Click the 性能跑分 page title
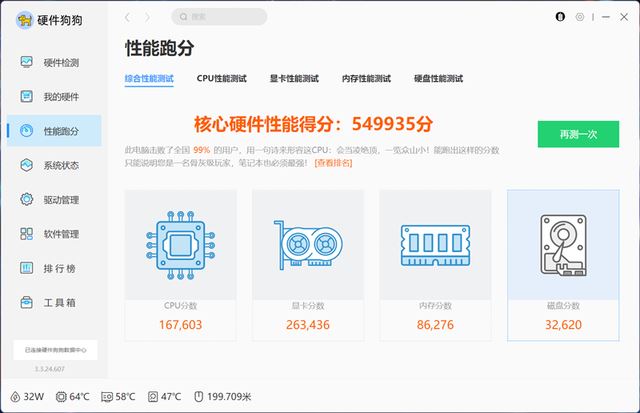The image size is (640, 413). click(160, 48)
